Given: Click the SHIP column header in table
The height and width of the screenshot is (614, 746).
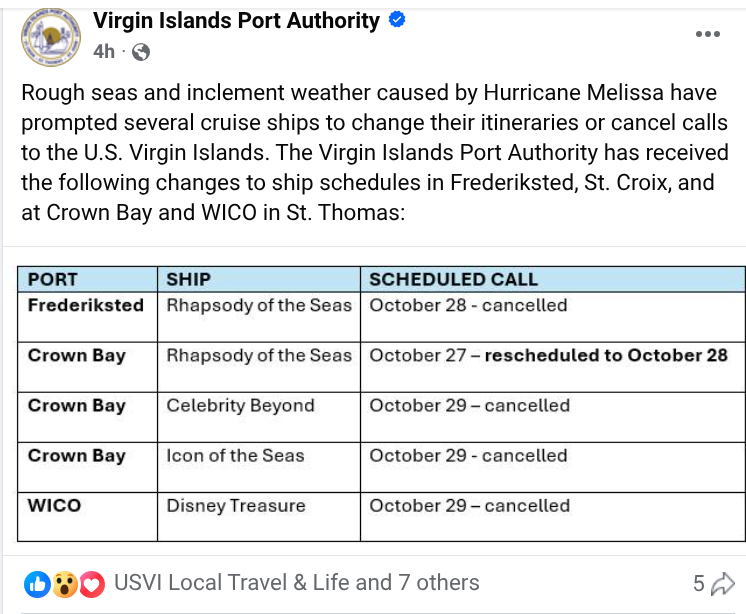Looking at the screenshot, I should tap(188, 279).
